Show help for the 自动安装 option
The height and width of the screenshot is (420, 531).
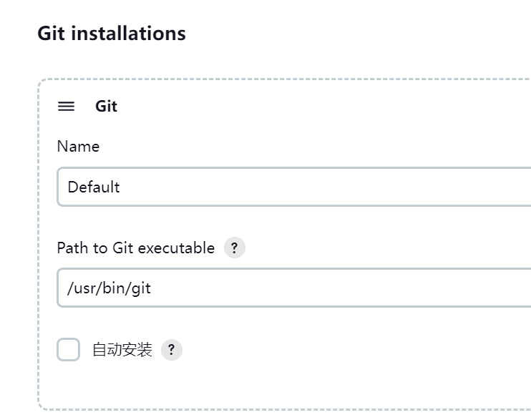pyautogui.click(x=172, y=351)
